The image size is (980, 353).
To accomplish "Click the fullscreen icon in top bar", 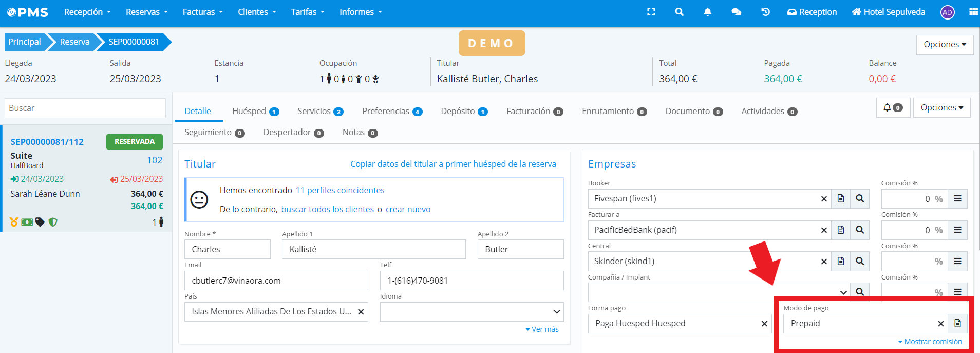I will tap(651, 12).
